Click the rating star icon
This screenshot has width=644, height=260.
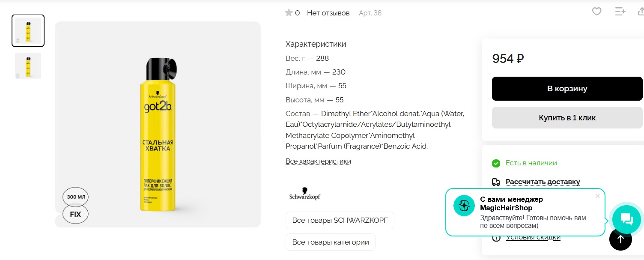tap(289, 13)
